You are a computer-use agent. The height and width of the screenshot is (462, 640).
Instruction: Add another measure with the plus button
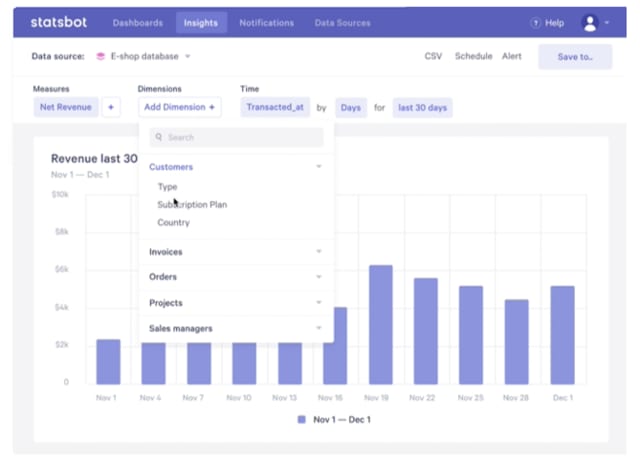111,107
